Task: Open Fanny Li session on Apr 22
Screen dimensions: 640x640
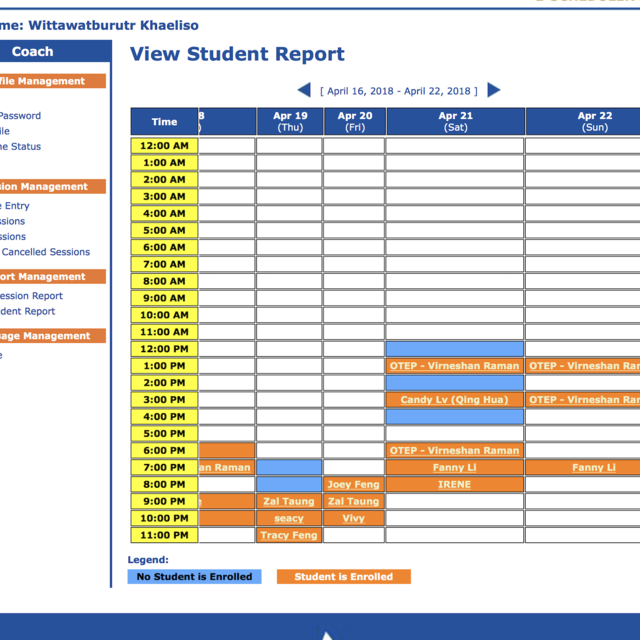Action: [593, 467]
